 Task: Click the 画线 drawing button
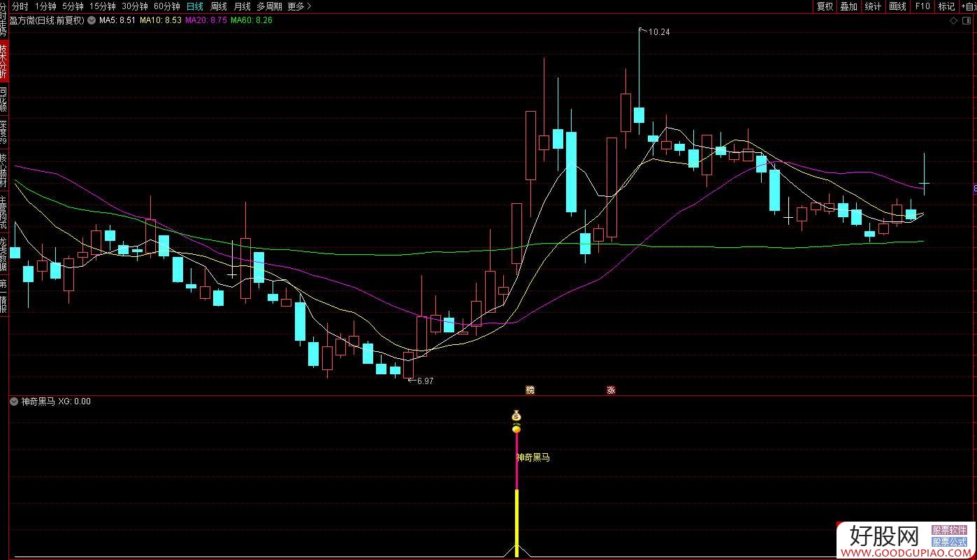click(897, 6)
